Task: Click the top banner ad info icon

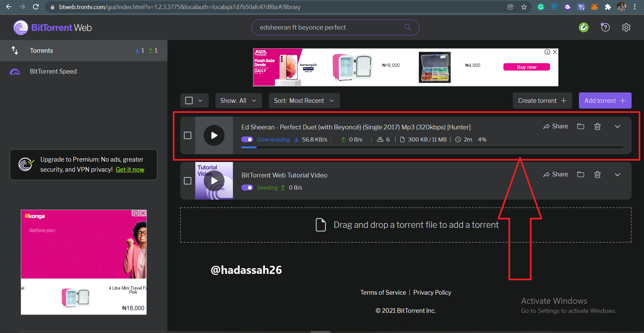Action: click(547, 52)
